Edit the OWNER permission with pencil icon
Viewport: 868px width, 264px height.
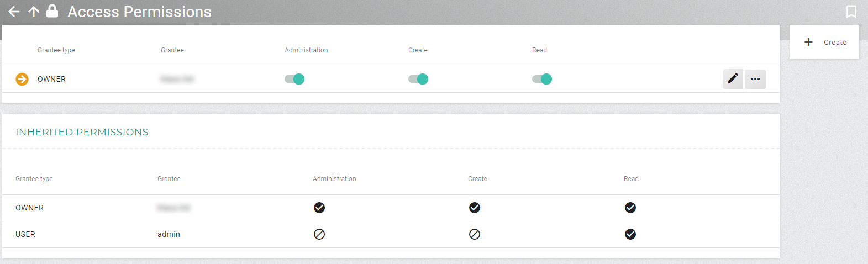[x=733, y=79]
